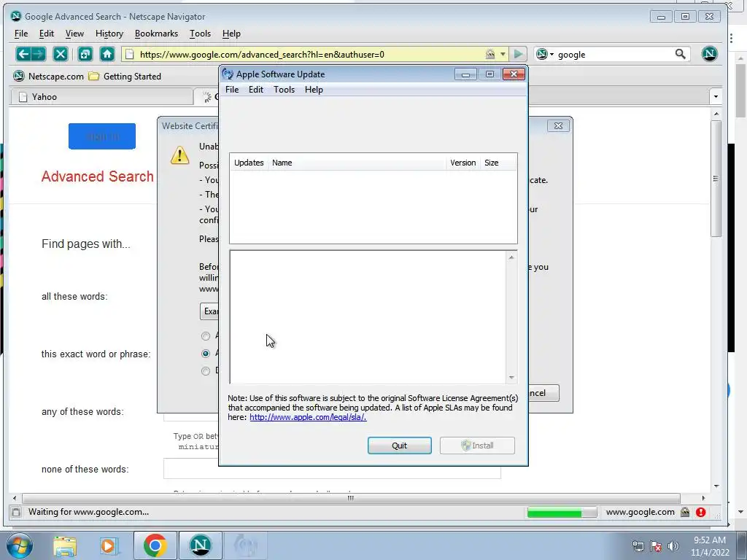Click the Install button in Apple Software Update
The width and height of the screenshot is (747, 560).
click(x=477, y=446)
